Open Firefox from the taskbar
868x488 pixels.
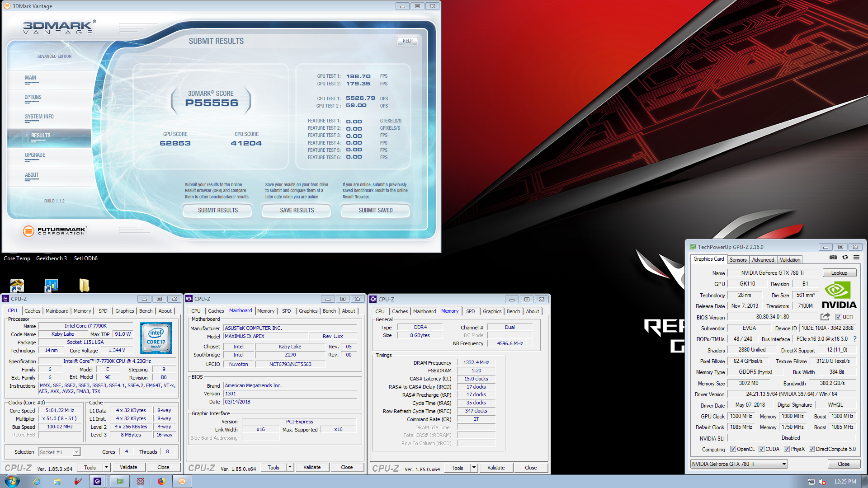point(161,481)
